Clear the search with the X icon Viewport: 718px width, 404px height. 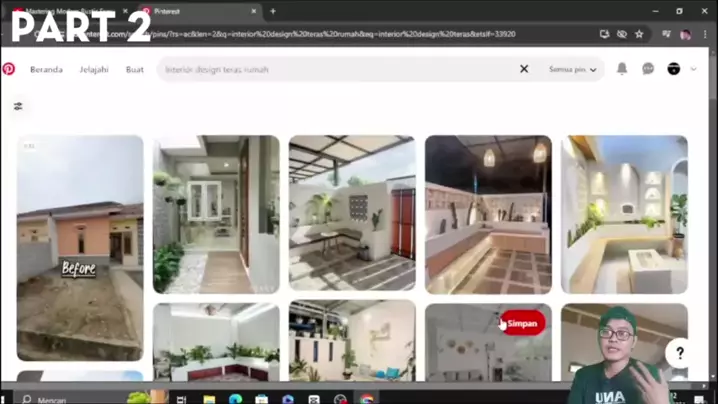524,69
